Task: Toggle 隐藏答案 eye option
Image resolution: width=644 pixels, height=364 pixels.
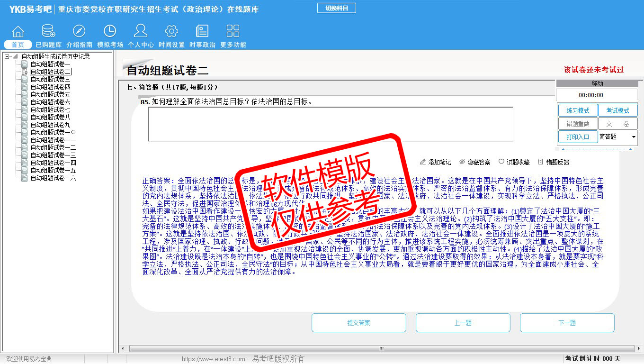Action: pos(474,162)
